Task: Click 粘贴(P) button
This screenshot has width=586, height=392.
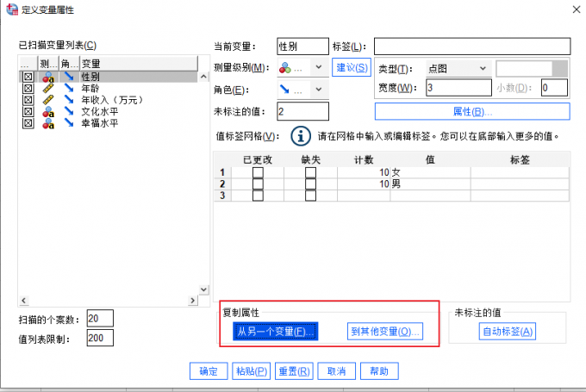Action: [251, 371]
